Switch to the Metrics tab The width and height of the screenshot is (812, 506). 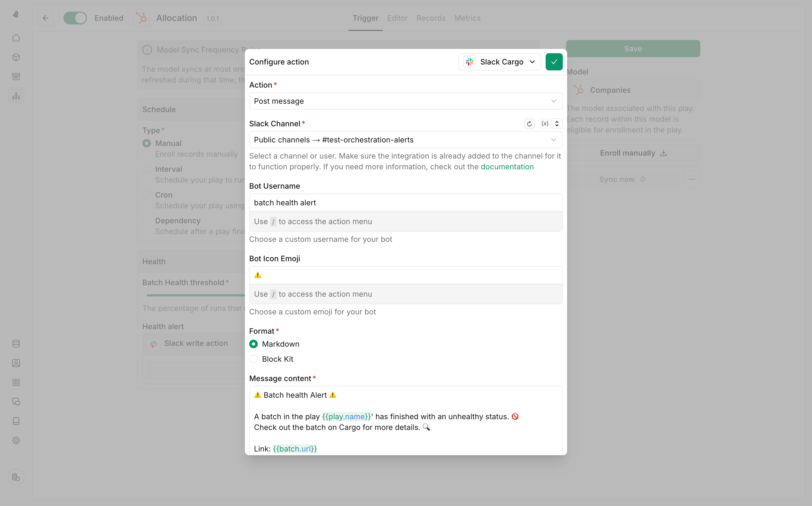pos(467,18)
